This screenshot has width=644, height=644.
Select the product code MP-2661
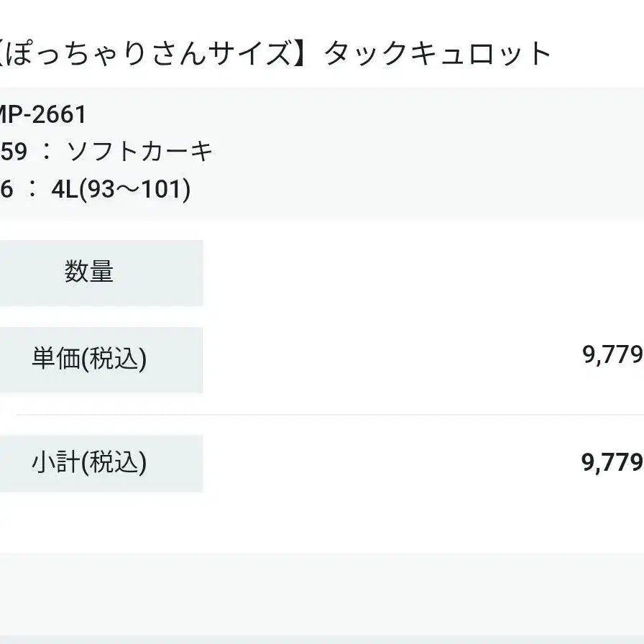43,114
